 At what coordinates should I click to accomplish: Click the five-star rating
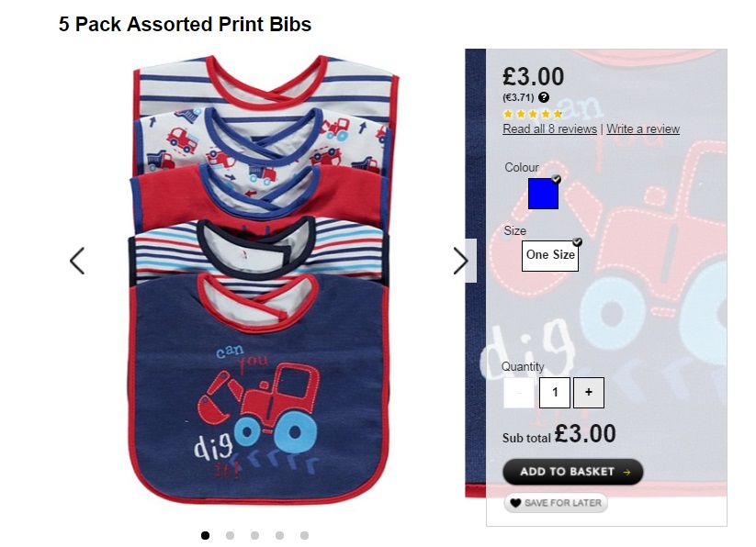[533, 114]
